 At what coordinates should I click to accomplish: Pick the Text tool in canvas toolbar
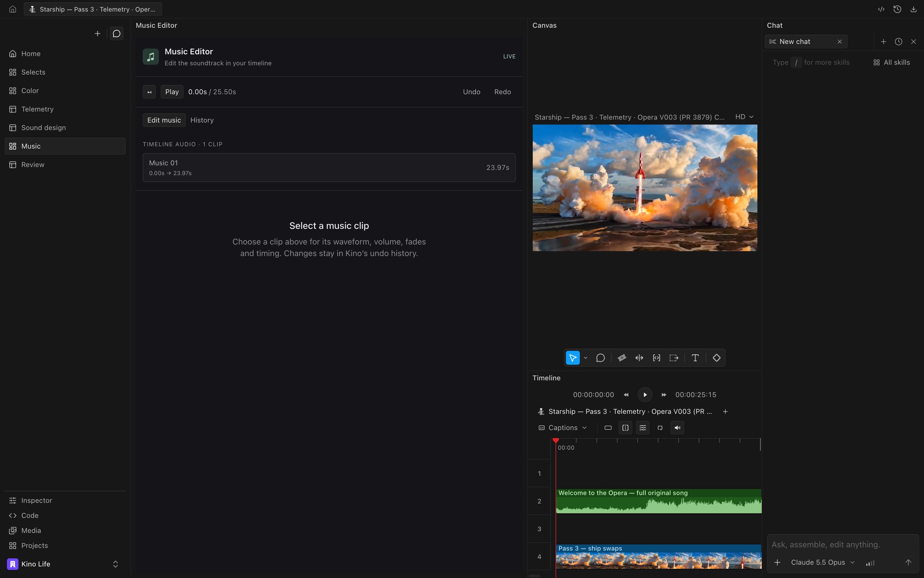tap(695, 358)
